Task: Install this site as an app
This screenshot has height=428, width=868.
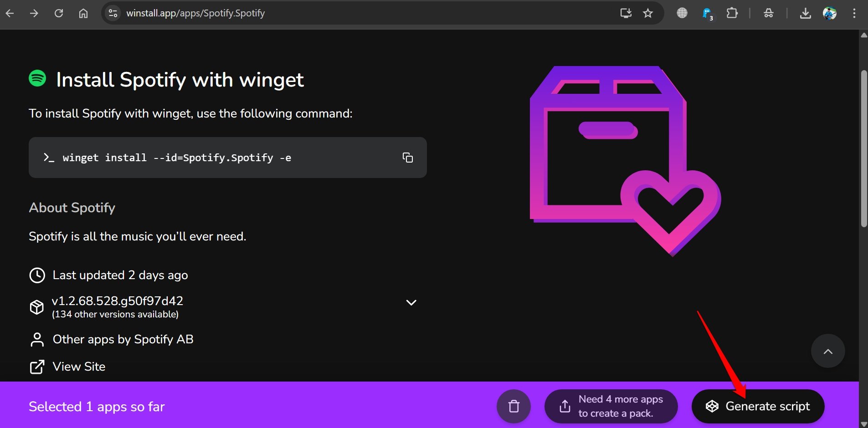Action: coord(626,13)
